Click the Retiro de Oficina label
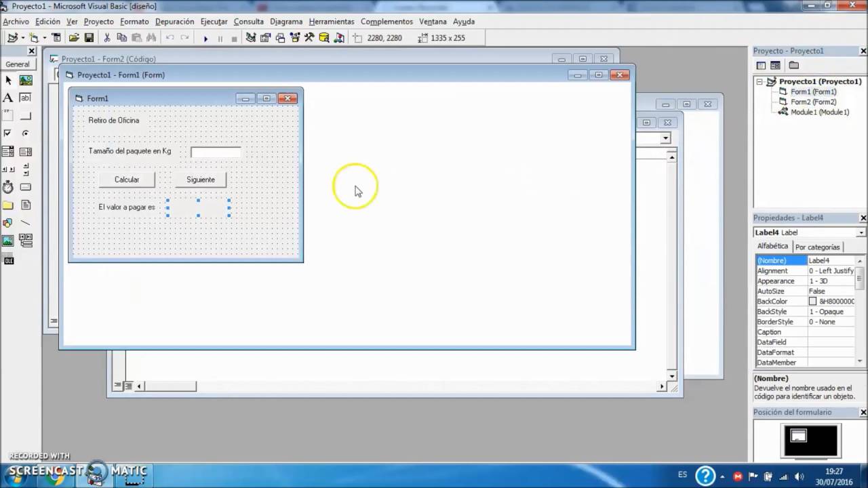Viewport: 868px width, 488px height. [x=114, y=121]
